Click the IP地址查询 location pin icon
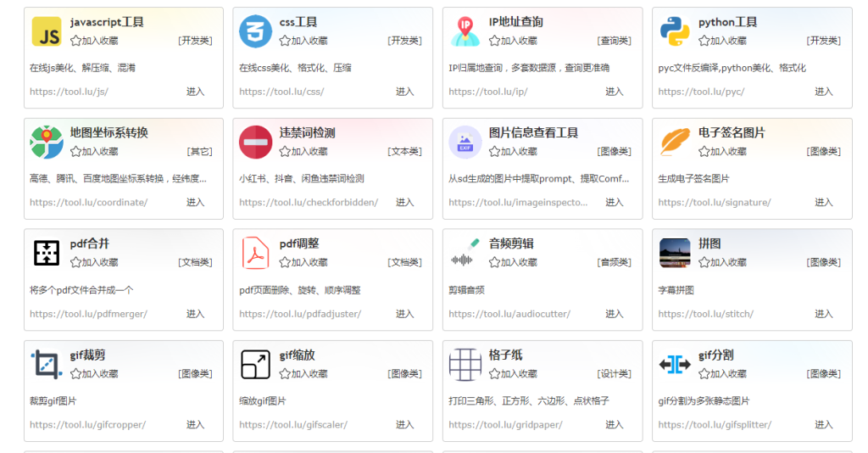Screen dimensions: 868x453 tap(465, 31)
